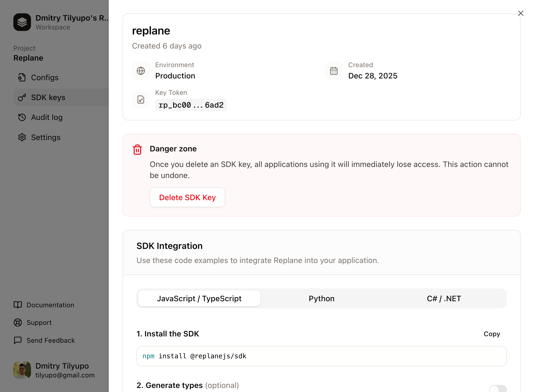Click the masked Key Token value

191,105
